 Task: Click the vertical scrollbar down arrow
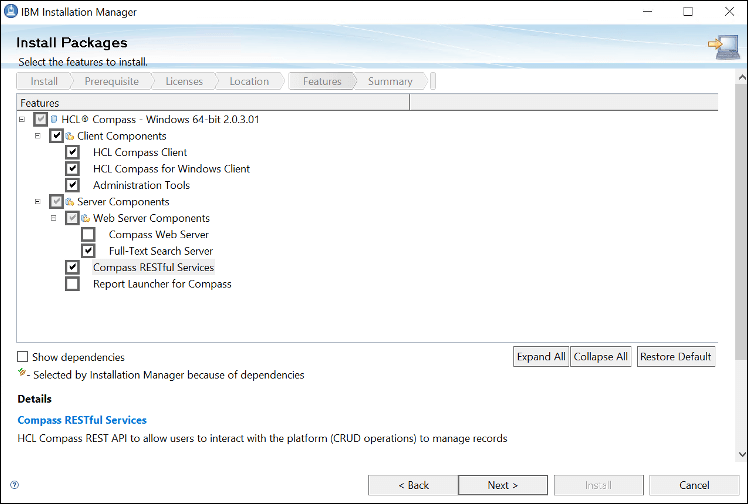pyautogui.click(x=742, y=454)
